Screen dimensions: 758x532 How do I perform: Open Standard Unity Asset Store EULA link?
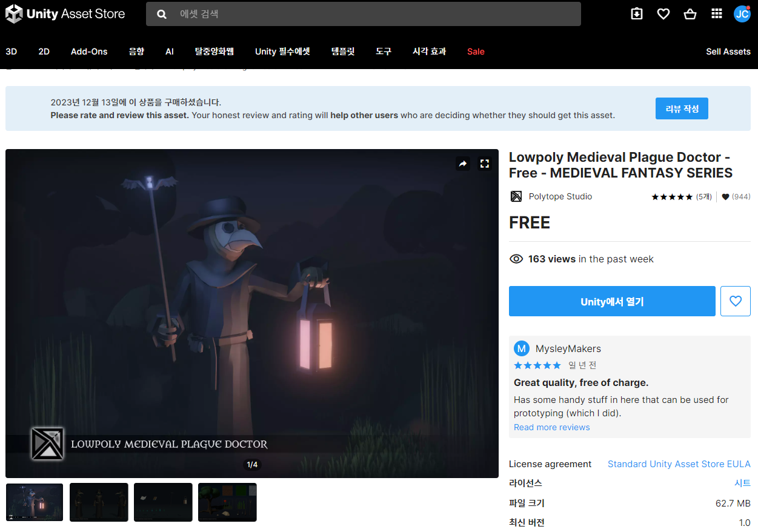click(x=679, y=464)
